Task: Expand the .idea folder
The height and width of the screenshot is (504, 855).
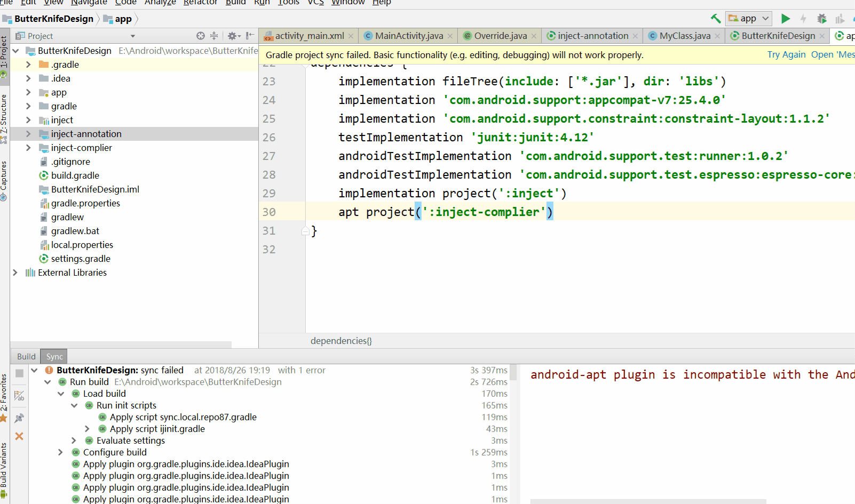Action: point(28,78)
